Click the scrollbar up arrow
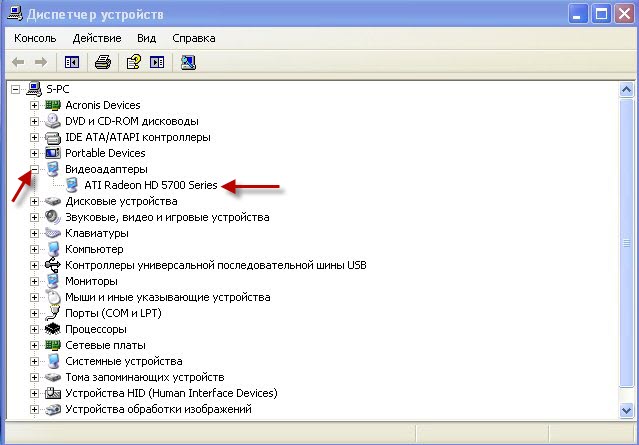This screenshot has height=445, width=639. coord(626,89)
